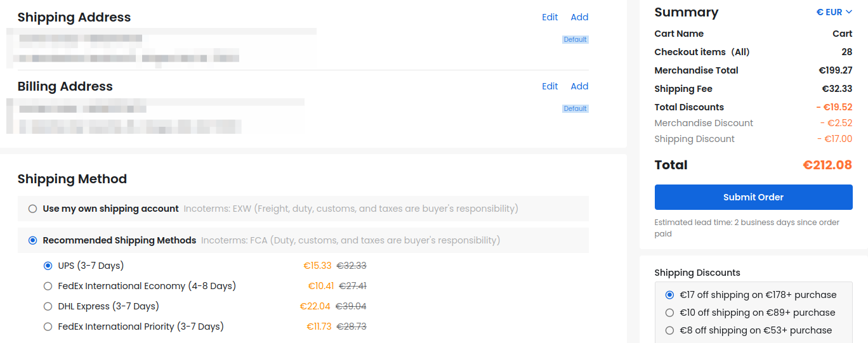Click the billing address Default badge
This screenshot has height=343, width=868.
(575, 108)
